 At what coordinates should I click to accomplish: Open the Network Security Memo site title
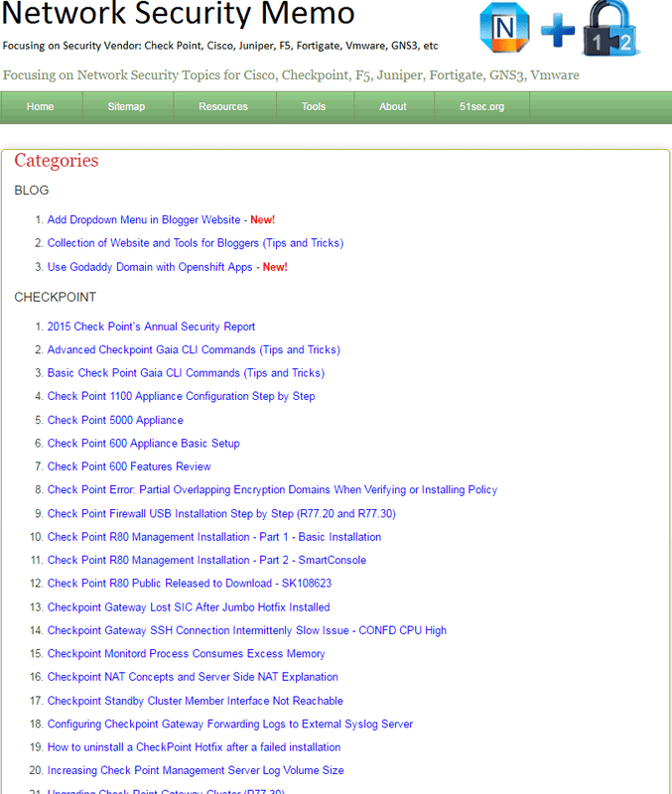point(179,13)
